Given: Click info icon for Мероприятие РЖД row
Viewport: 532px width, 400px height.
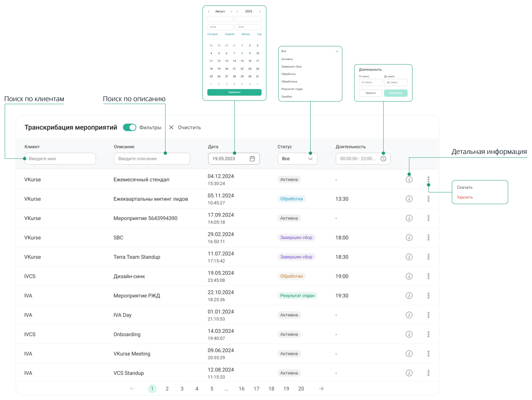Looking at the screenshot, I should [x=409, y=295].
